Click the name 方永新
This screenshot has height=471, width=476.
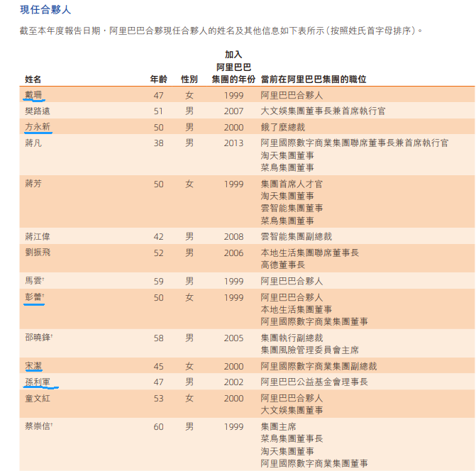point(38,127)
